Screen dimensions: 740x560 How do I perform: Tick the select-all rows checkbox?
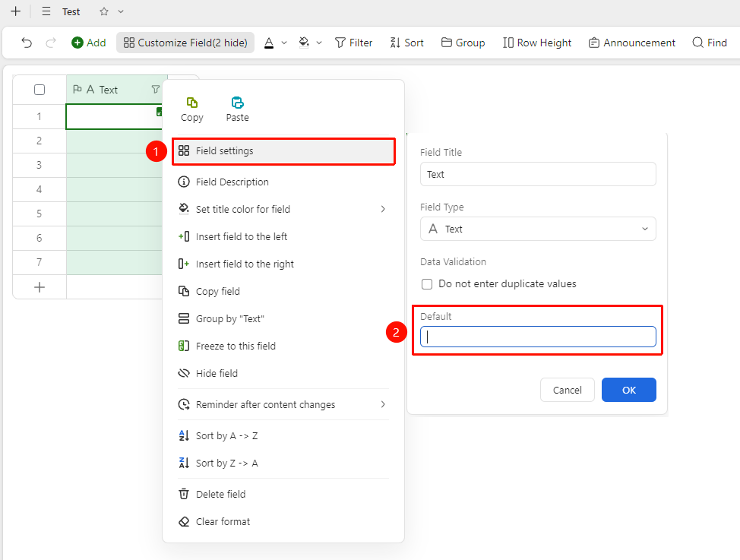(40, 90)
